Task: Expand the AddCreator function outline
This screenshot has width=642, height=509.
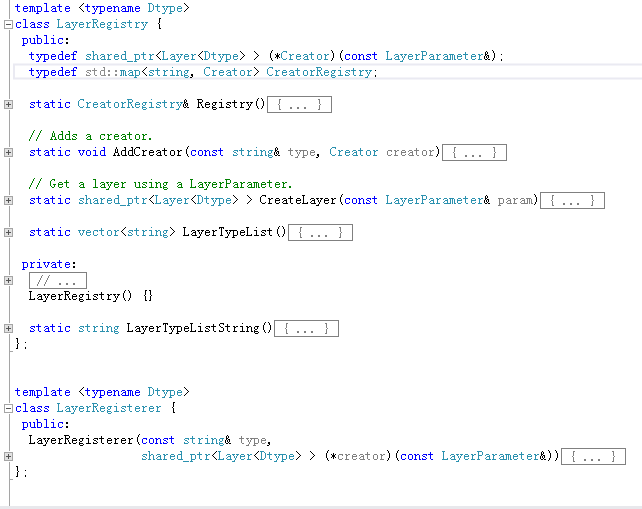Action: click(8, 153)
